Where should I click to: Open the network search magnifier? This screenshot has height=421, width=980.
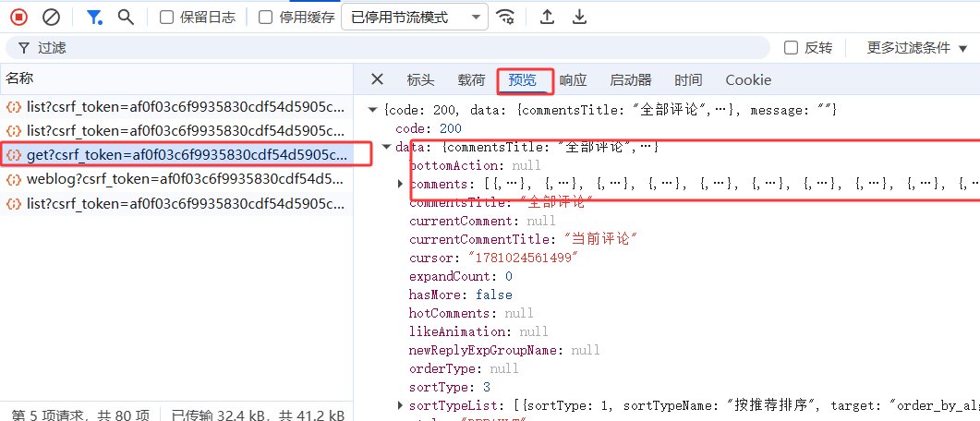[x=127, y=17]
